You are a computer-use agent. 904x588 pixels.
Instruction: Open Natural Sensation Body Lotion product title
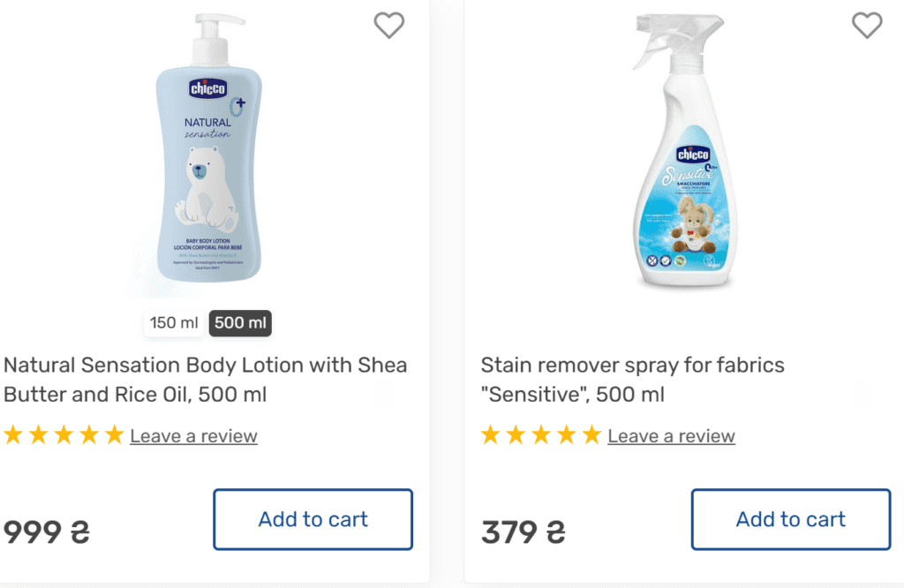tap(205, 379)
